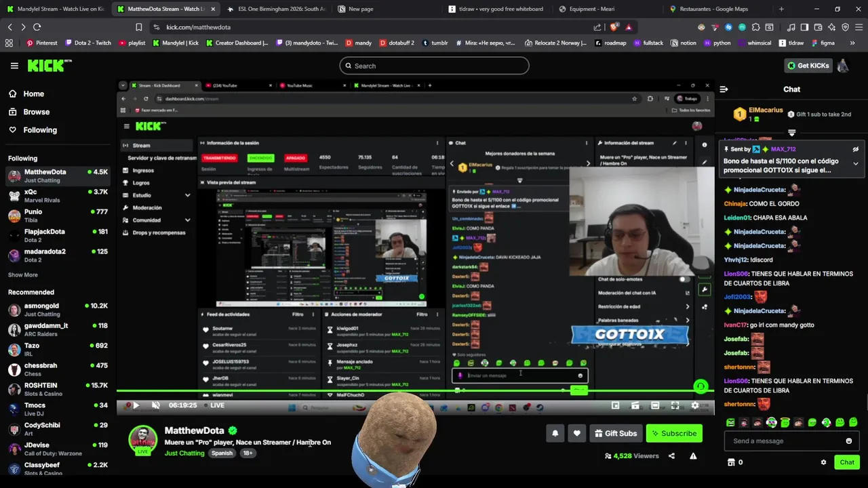Insert the first quick emote below chat
Image resolution: width=868 pixels, height=488 pixels.
730,422
